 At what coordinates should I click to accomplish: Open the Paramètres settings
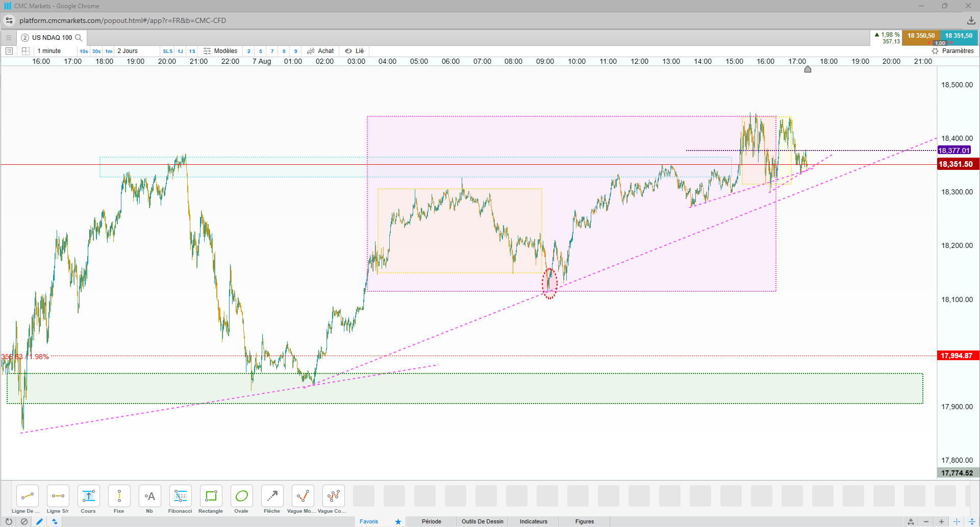[952, 51]
